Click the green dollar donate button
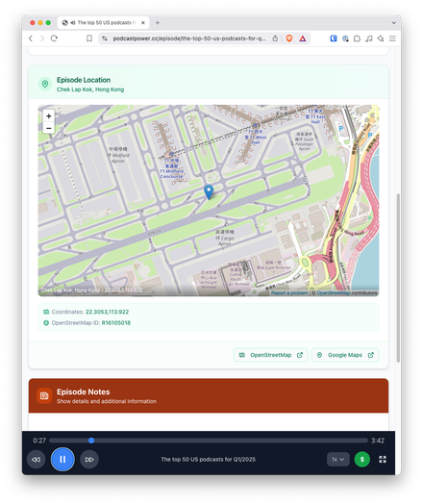The image size is (423, 504). 362,460
